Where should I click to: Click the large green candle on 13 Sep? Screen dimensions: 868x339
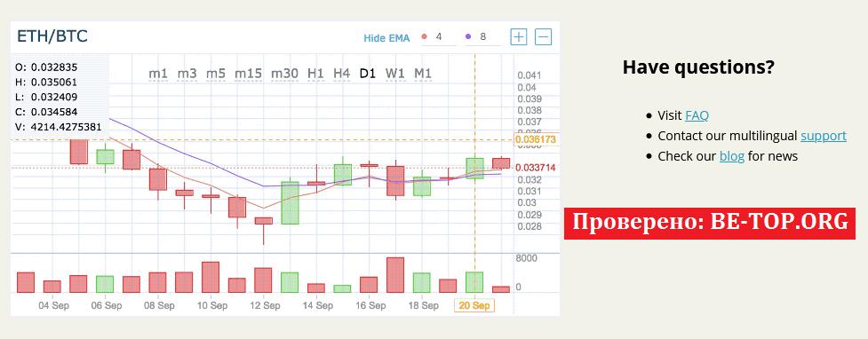290,203
